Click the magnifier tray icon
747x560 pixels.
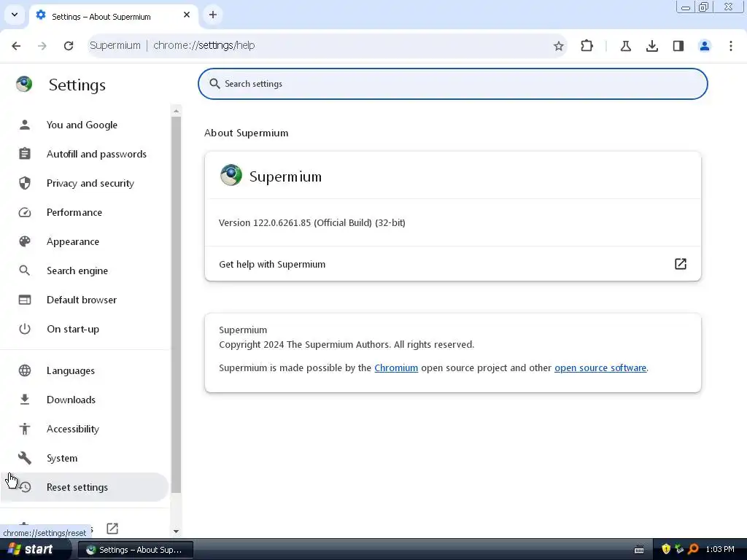click(693, 549)
